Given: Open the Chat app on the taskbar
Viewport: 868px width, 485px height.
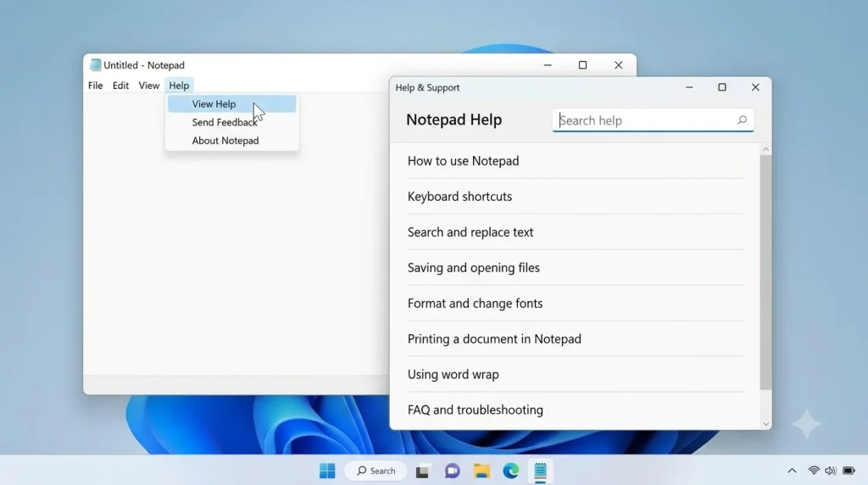Looking at the screenshot, I should [453, 471].
